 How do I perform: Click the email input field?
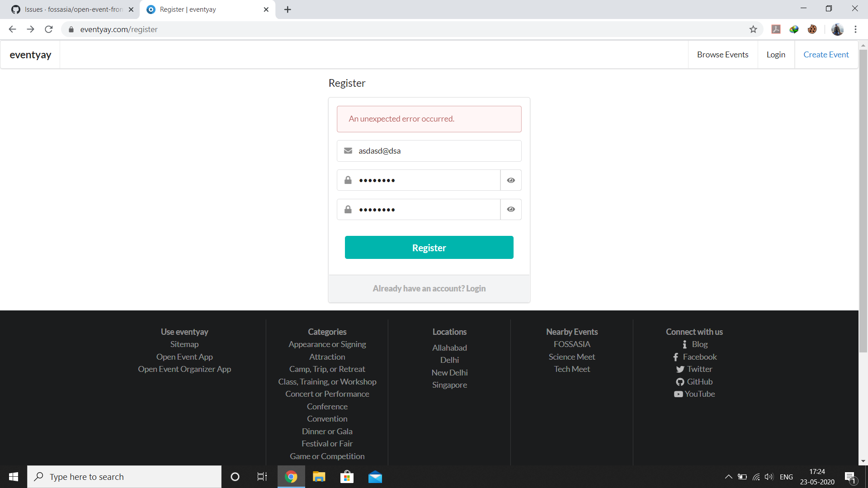pyautogui.click(x=429, y=151)
